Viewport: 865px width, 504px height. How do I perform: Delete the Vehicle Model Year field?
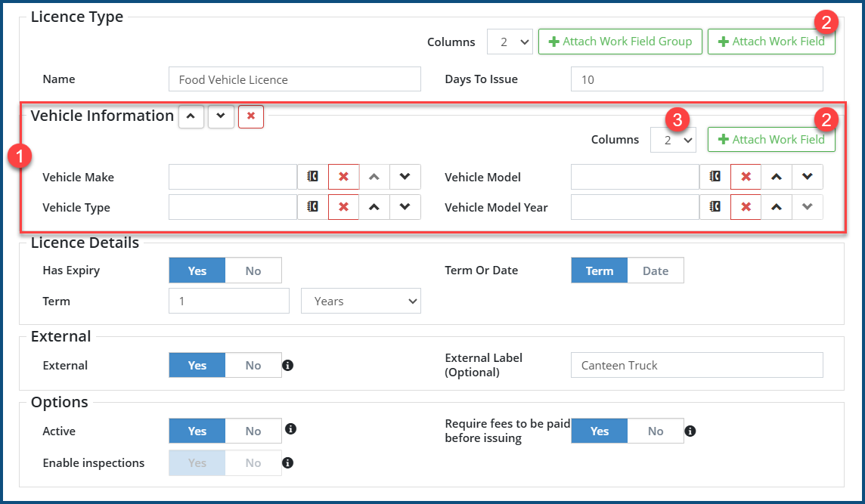(x=746, y=207)
